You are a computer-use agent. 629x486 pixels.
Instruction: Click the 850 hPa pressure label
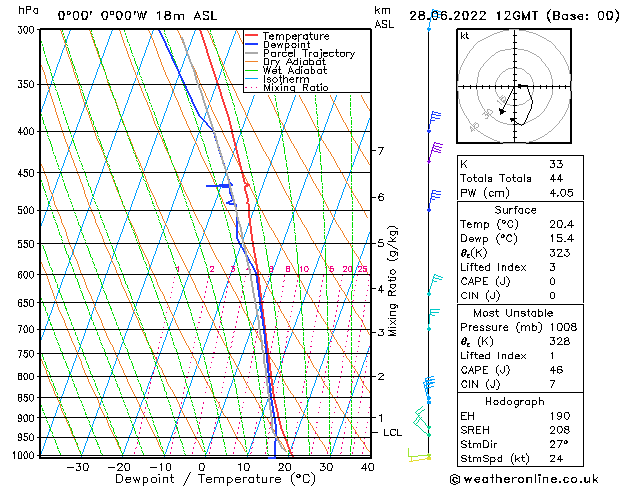click(x=28, y=398)
